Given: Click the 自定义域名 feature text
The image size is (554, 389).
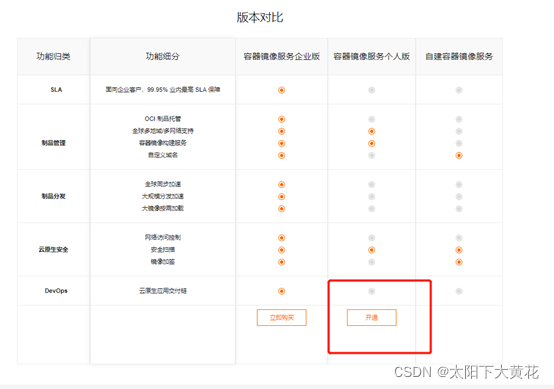Looking at the screenshot, I should [163, 155].
